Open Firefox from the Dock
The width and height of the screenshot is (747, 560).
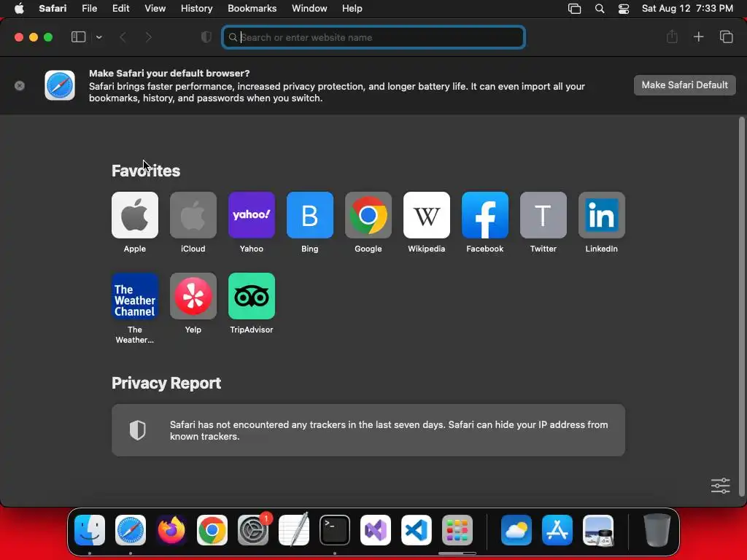pos(171,530)
